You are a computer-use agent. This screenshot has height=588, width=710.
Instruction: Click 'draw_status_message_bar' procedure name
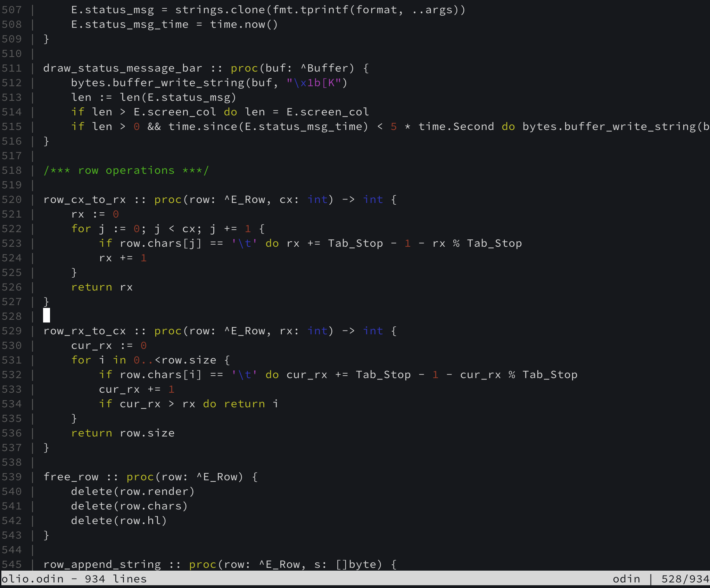click(123, 68)
